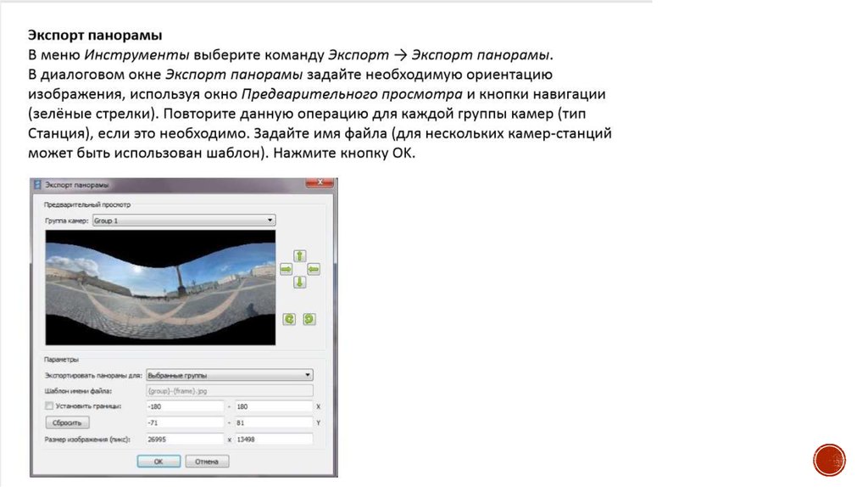The height and width of the screenshot is (487, 868).
Task: Click the Сбросить button
Action: click(66, 423)
